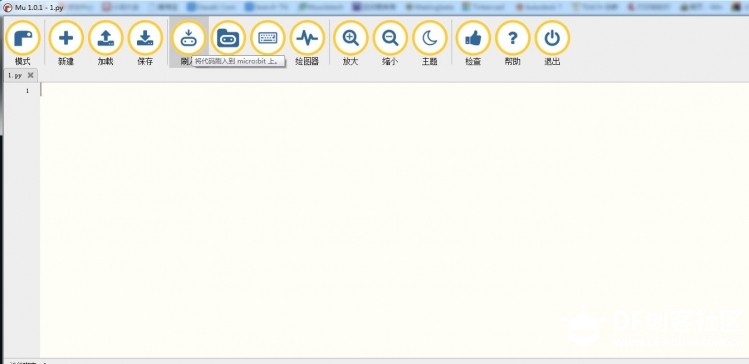Screen dimensions: 749x364
Task: Open the REPL keyboard icon
Action: point(268,38)
